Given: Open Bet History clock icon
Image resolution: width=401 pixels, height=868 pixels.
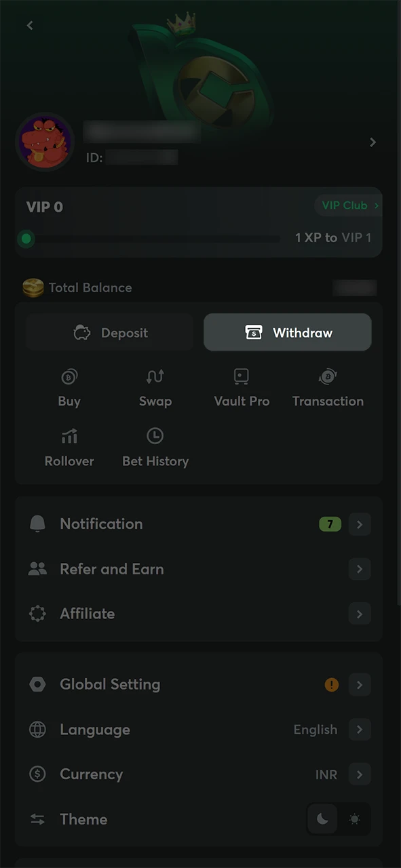Looking at the screenshot, I should (x=155, y=437).
